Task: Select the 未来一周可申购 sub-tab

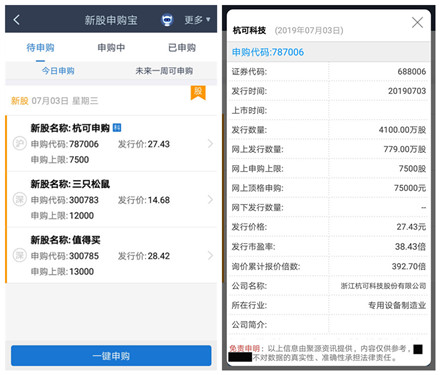Action: [164, 71]
